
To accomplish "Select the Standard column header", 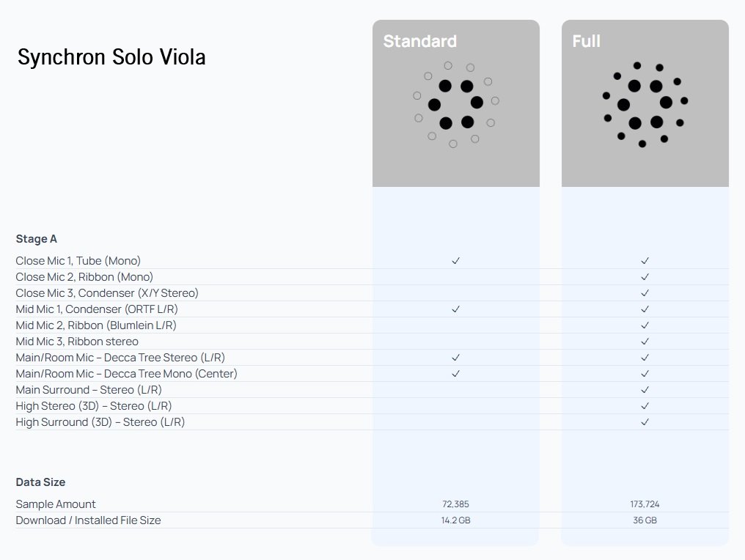I will pyautogui.click(x=420, y=41).
